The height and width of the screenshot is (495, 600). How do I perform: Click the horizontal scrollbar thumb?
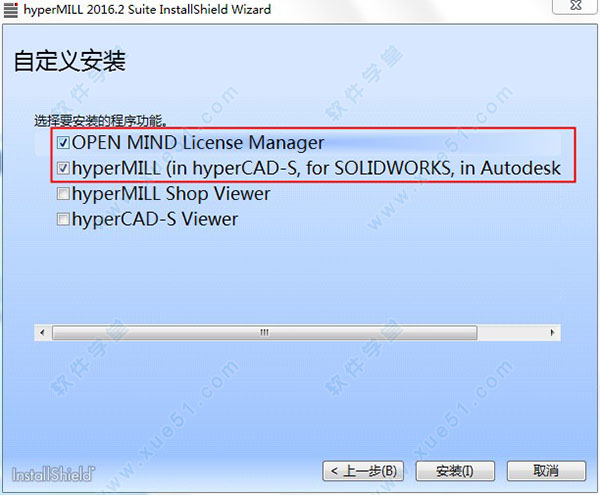[x=264, y=332]
